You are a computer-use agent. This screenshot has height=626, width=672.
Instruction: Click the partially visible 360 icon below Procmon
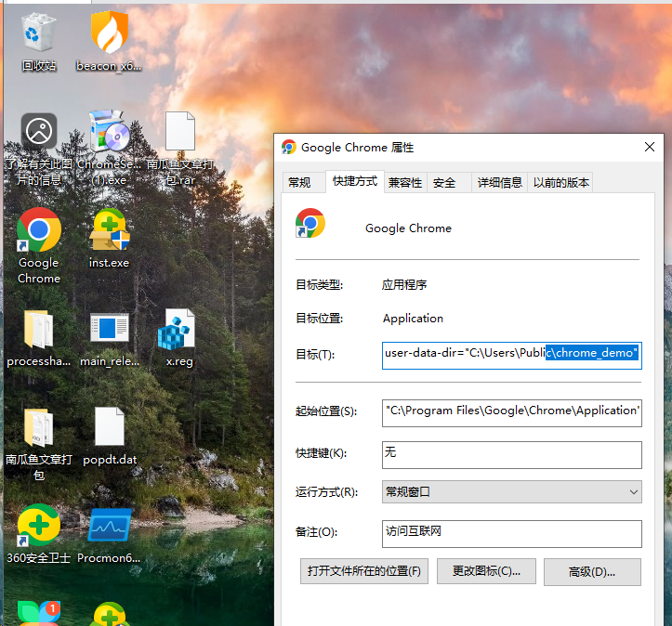pos(110,614)
